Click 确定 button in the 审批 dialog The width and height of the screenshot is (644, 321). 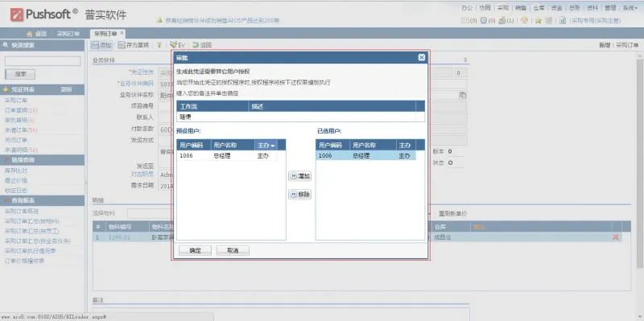[x=195, y=250]
